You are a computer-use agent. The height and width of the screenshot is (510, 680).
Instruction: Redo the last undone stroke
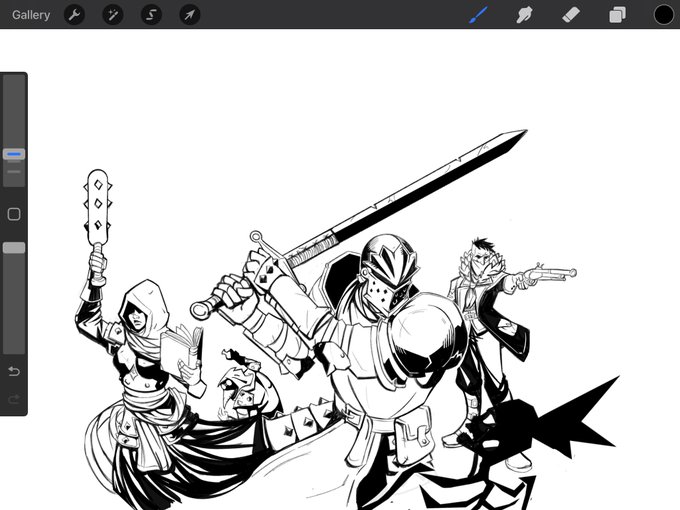[14, 399]
